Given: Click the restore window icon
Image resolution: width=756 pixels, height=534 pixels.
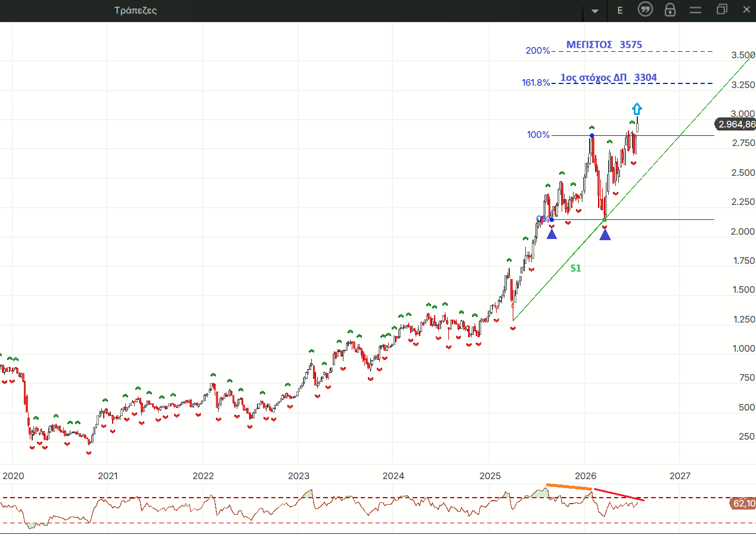Looking at the screenshot, I should [722, 9].
